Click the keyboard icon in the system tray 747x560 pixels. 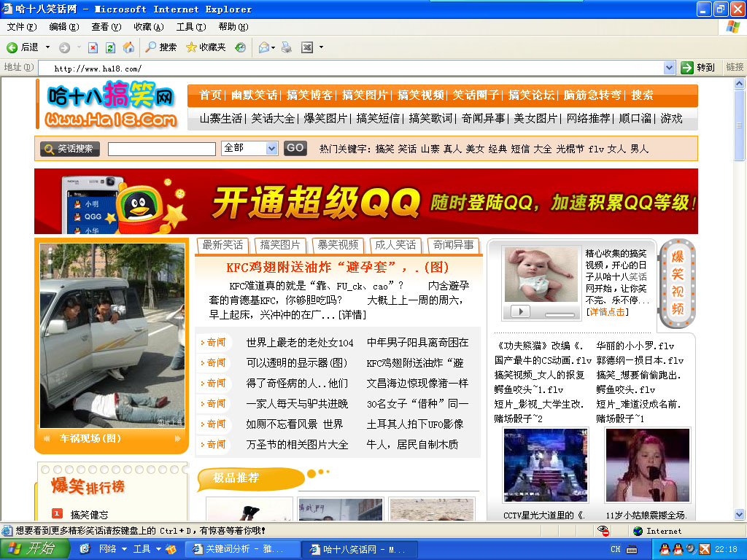632,550
